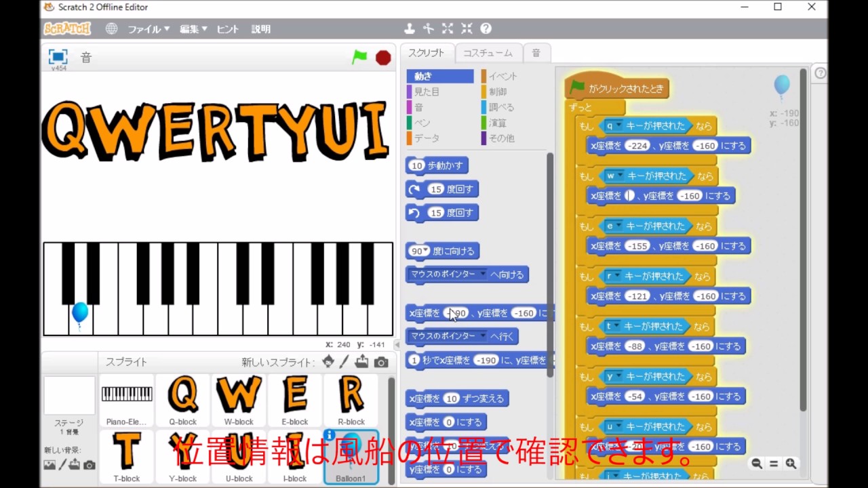Open the q key dropdown in script
The height and width of the screenshot is (488, 868).
(618, 126)
